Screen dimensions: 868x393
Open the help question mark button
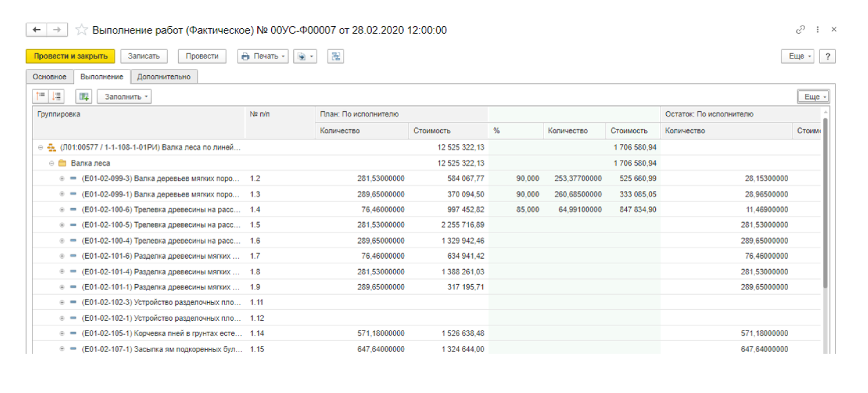click(828, 56)
